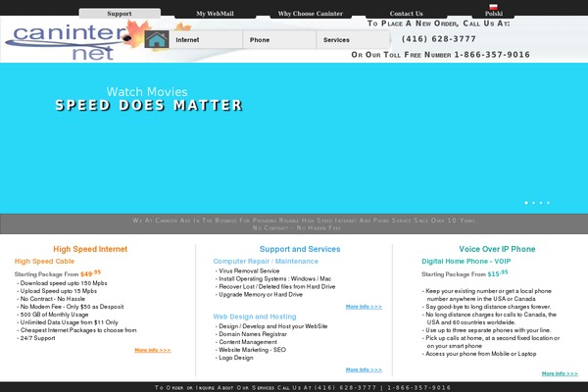Click the Polish flag icon
Screen dimensions: 588x392
(x=494, y=7)
